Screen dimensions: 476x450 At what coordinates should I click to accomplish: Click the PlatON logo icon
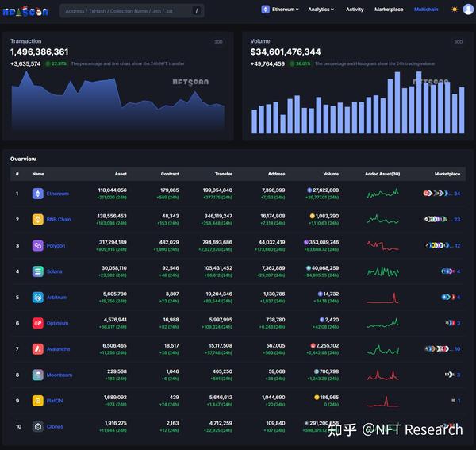point(38,401)
